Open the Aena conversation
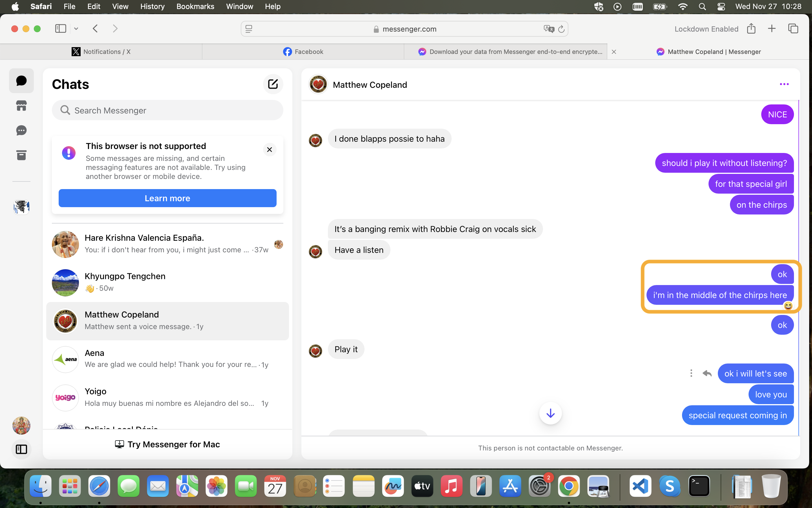 pyautogui.click(x=167, y=359)
